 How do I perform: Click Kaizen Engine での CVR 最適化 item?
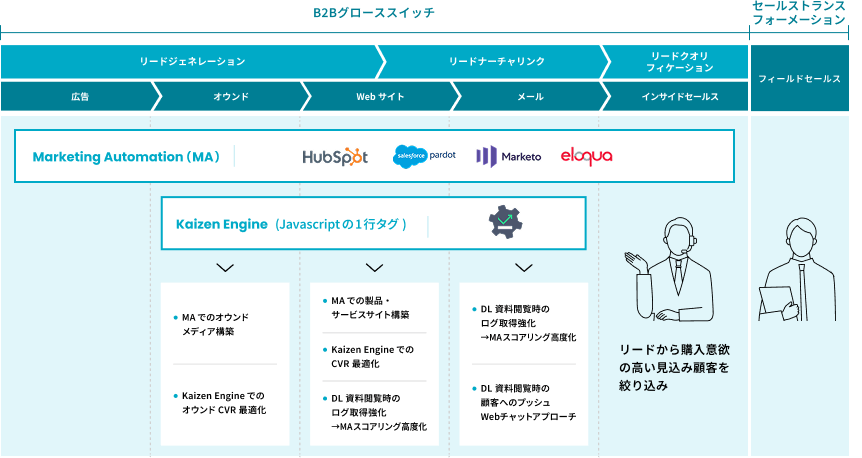[372, 357]
